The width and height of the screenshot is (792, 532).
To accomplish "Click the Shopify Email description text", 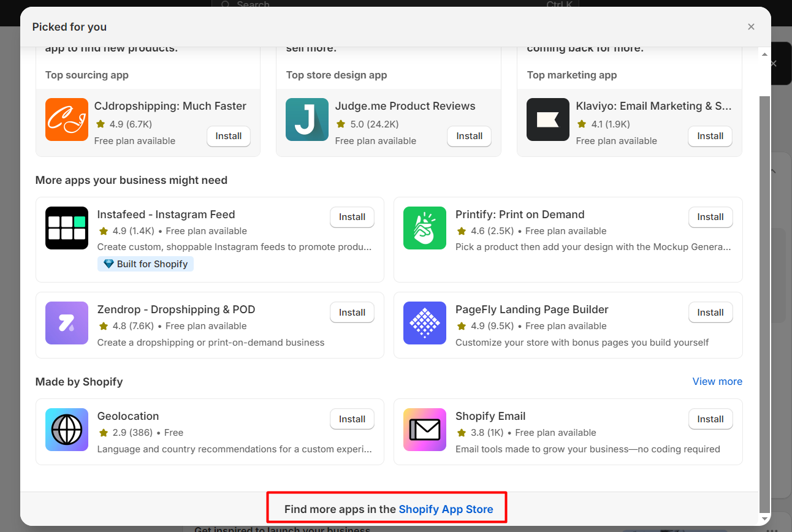I will [588, 449].
